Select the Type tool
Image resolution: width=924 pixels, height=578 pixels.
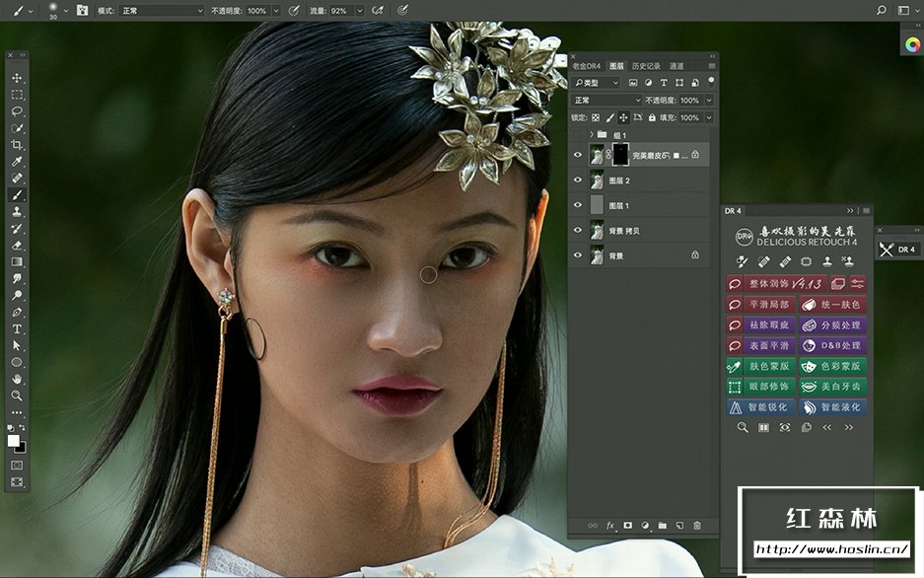pyautogui.click(x=18, y=328)
